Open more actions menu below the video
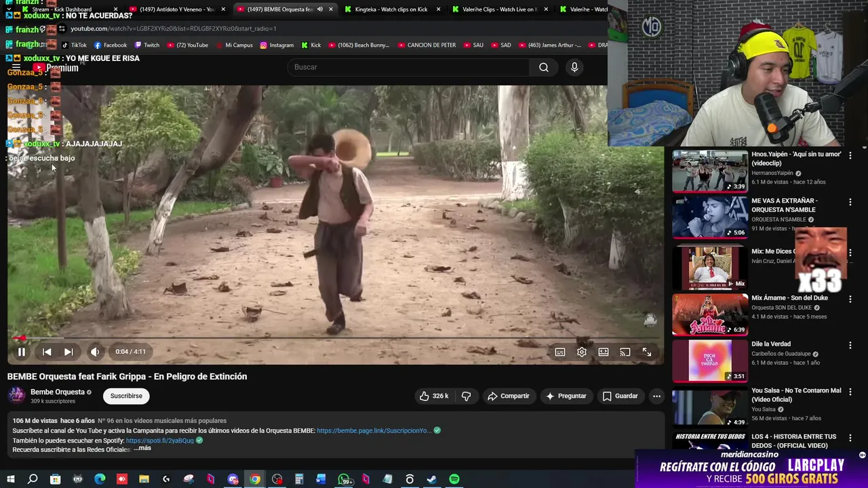The width and height of the screenshot is (868, 488). tap(656, 396)
